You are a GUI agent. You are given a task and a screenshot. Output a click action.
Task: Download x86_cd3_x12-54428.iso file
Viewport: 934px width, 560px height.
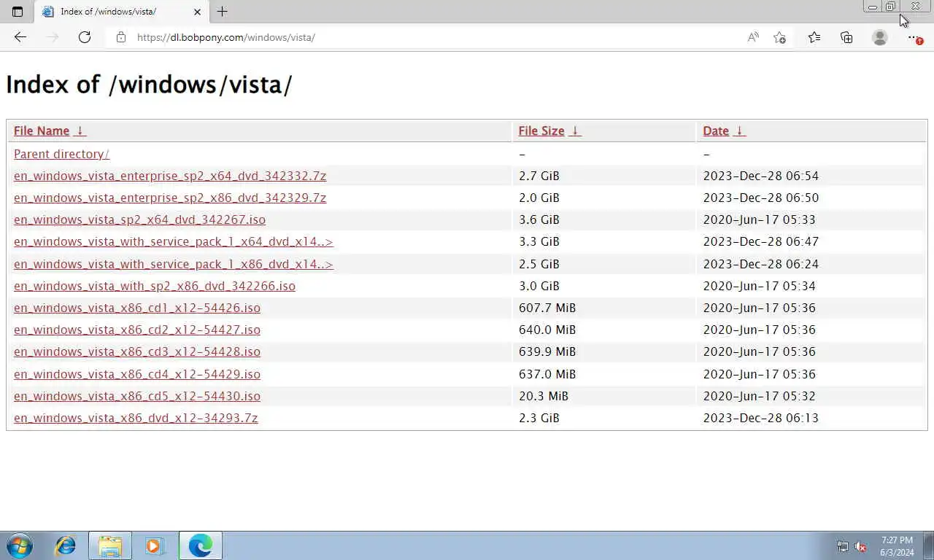(x=137, y=351)
